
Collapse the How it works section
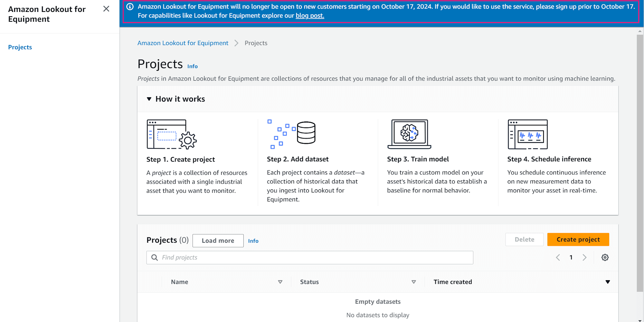[149, 99]
